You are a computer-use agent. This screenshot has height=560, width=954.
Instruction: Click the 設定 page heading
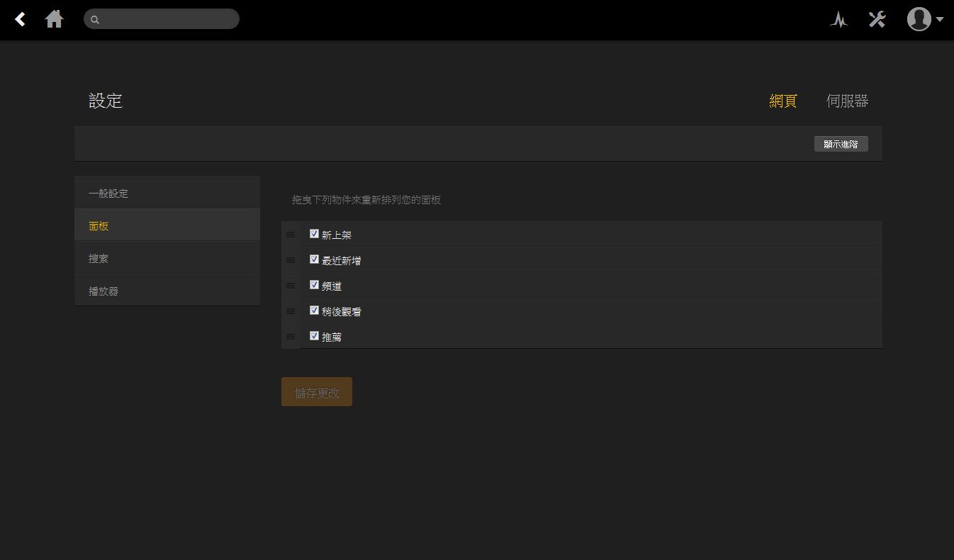point(106,101)
